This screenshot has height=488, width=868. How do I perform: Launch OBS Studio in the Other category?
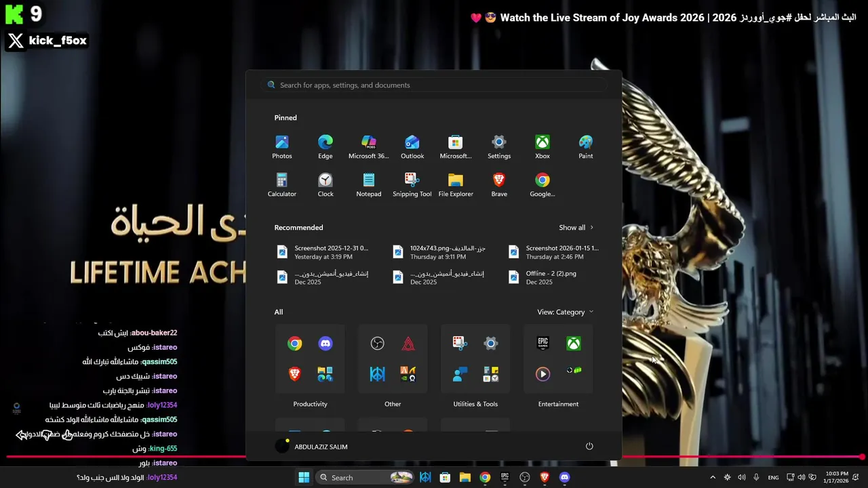point(378,344)
